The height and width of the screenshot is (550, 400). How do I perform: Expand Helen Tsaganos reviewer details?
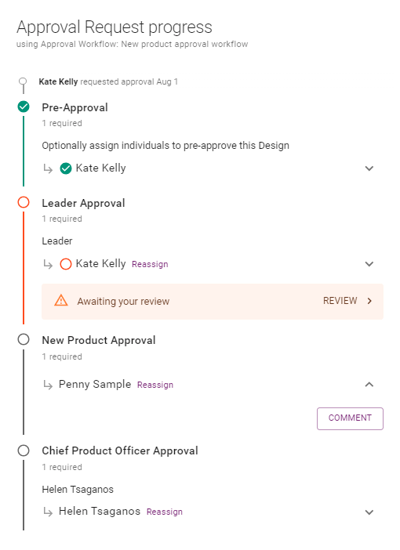point(369,512)
